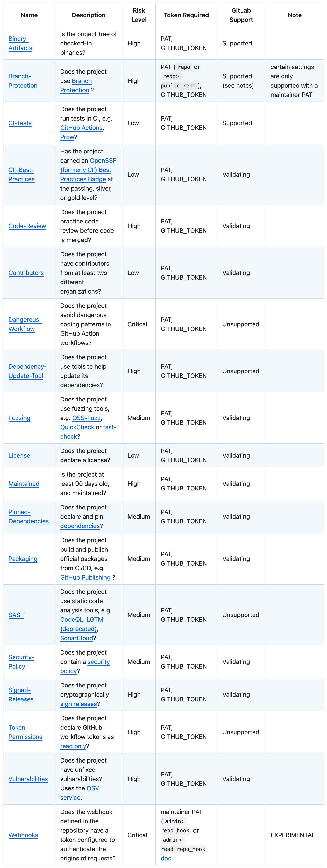The width and height of the screenshot is (327, 868).
Task: Open the Code-Review check link
Action: pyautogui.click(x=27, y=226)
